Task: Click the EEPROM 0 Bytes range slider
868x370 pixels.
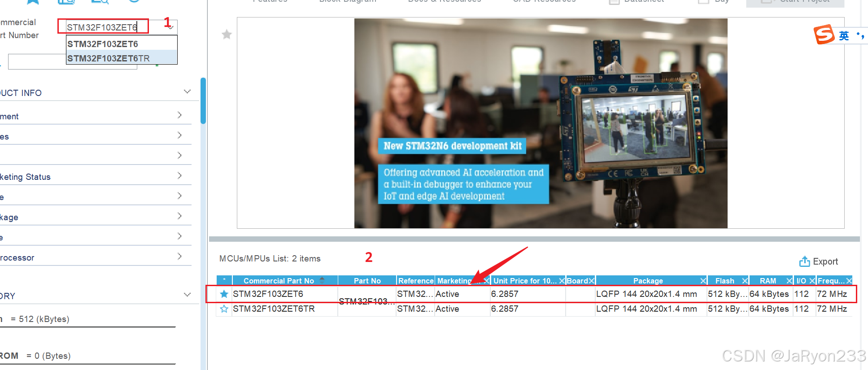Action: 88,364
